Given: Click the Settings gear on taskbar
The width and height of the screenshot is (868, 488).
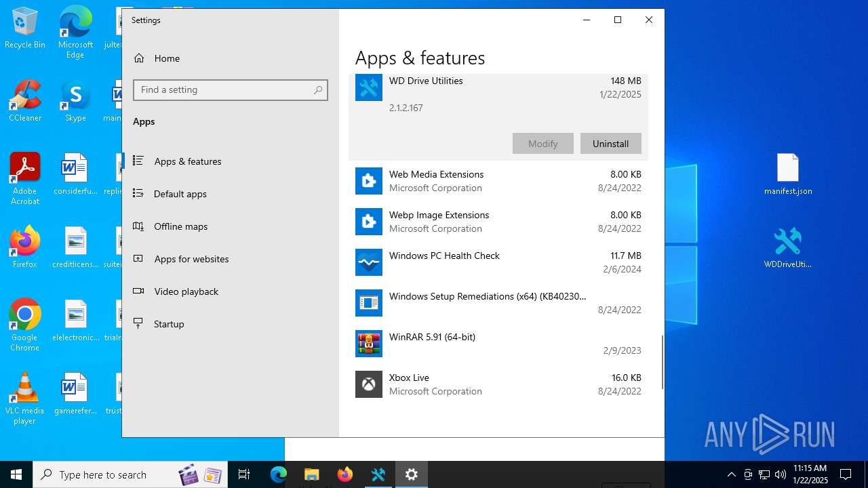Looking at the screenshot, I should tap(412, 474).
